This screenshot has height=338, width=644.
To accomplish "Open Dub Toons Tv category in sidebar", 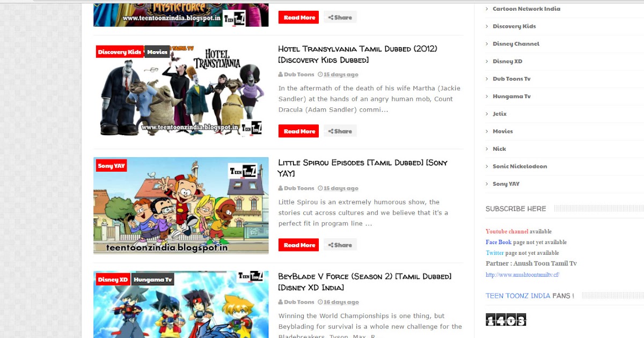I will click(511, 79).
